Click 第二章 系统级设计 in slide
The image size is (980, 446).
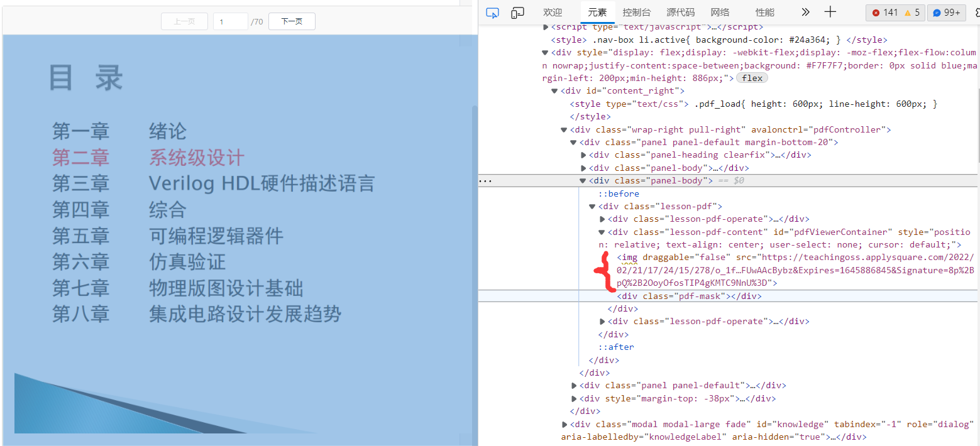[148, 158]
